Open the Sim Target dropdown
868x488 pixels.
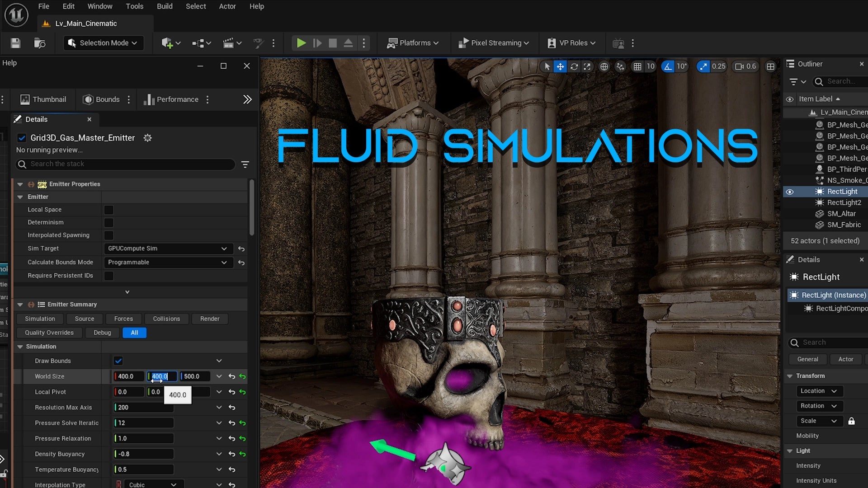[167, 249]
